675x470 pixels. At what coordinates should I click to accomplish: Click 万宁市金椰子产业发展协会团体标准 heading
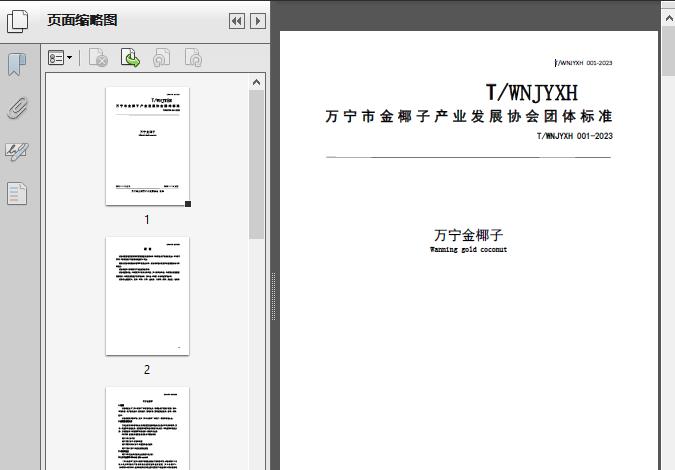click(469, 116)
